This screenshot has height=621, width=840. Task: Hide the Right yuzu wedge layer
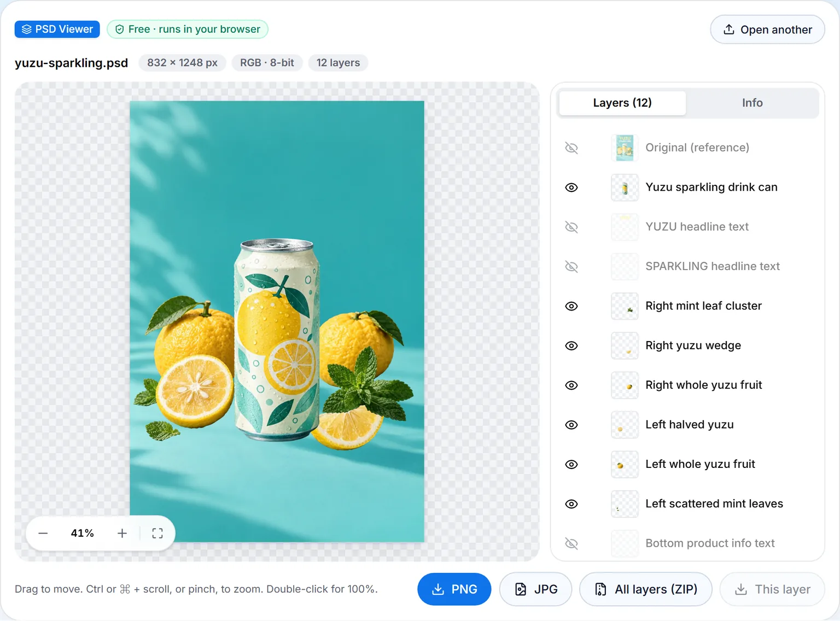[x=571, y=345]
